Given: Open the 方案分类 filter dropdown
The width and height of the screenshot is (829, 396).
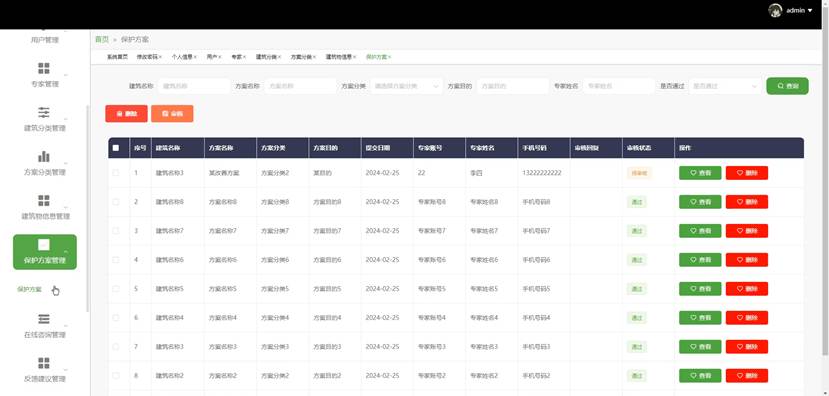Looking at the screenshot, I should pyautogui.click(x=406, y=86).
